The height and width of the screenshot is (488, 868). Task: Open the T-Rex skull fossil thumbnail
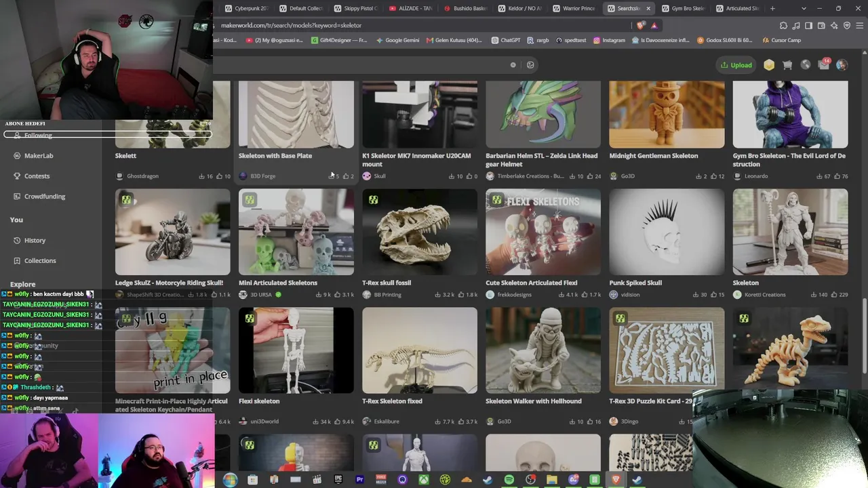click(420, 232)
